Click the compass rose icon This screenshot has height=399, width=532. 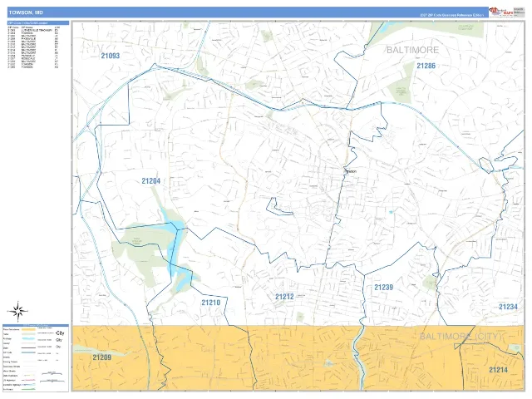pos(18,311)
